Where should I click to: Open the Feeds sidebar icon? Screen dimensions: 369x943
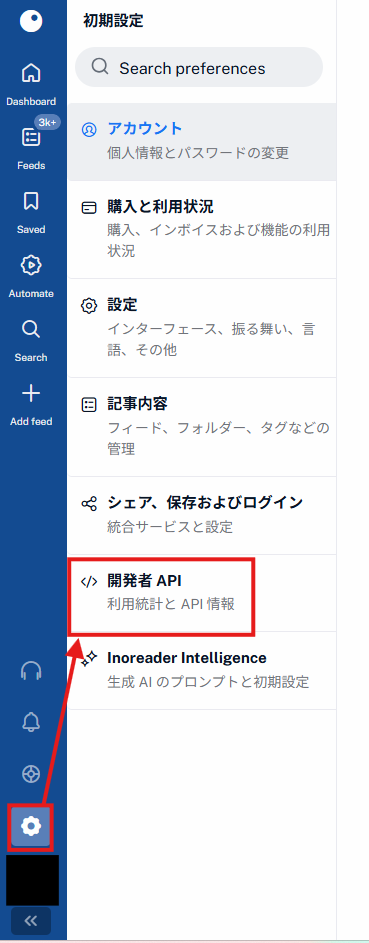(x=31, y=138)
